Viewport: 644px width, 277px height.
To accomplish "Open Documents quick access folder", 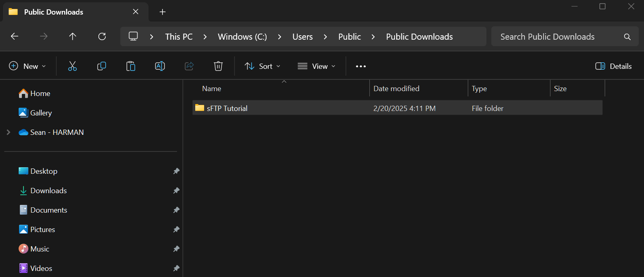I will pyautogui.click(x=43, y=210).
